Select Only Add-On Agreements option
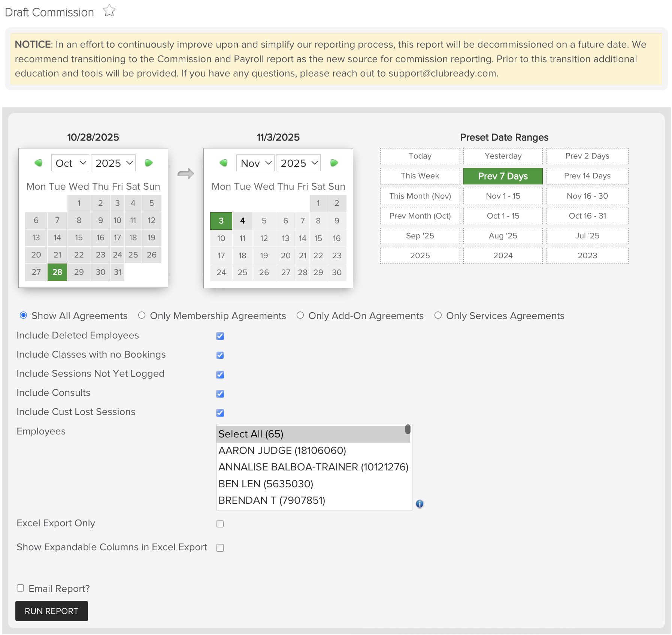The height and width of the screenshot is (635, 672). point(300,315)
